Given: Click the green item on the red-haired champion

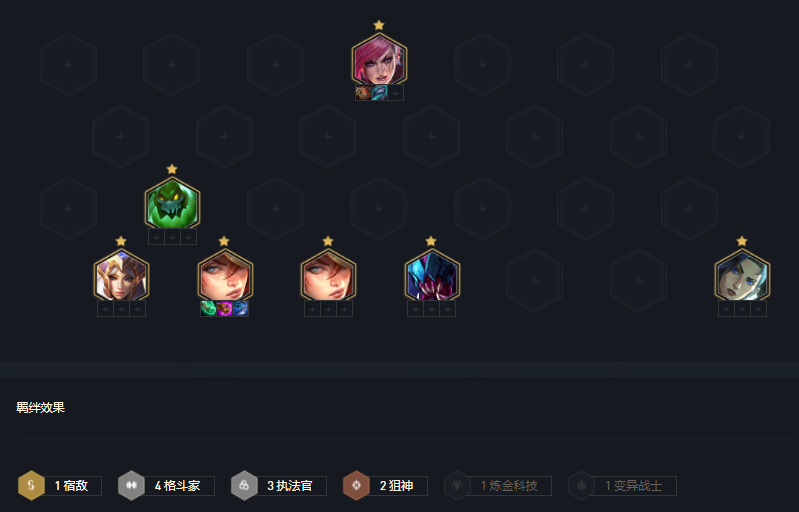Looking at the screenshot, I should coord(208,309).
